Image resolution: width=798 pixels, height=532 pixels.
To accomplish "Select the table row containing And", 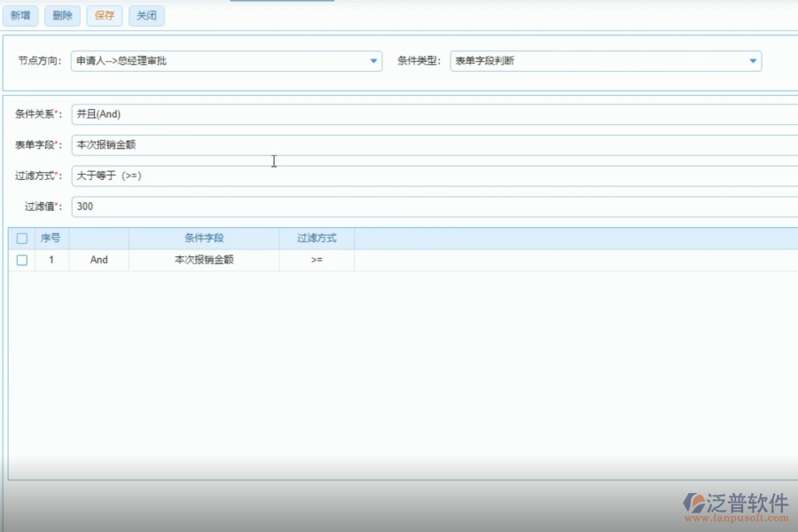I will tap(98, 259).
